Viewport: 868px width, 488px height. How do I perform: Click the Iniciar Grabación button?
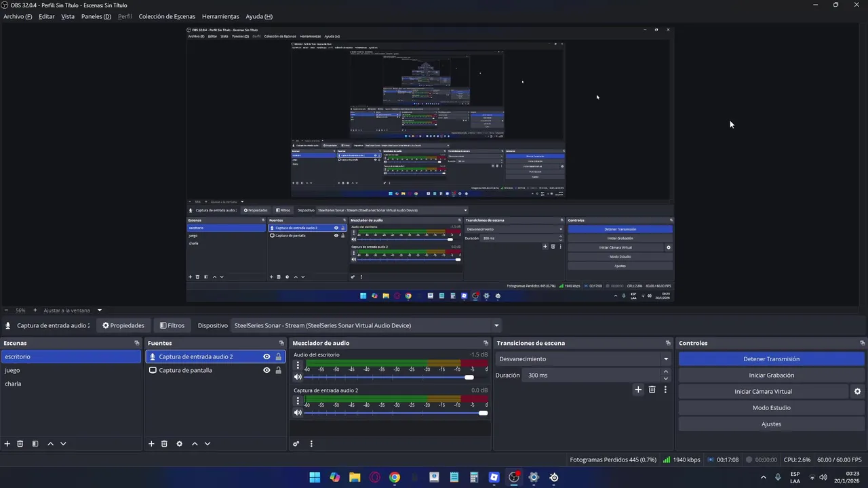(772, 375)
